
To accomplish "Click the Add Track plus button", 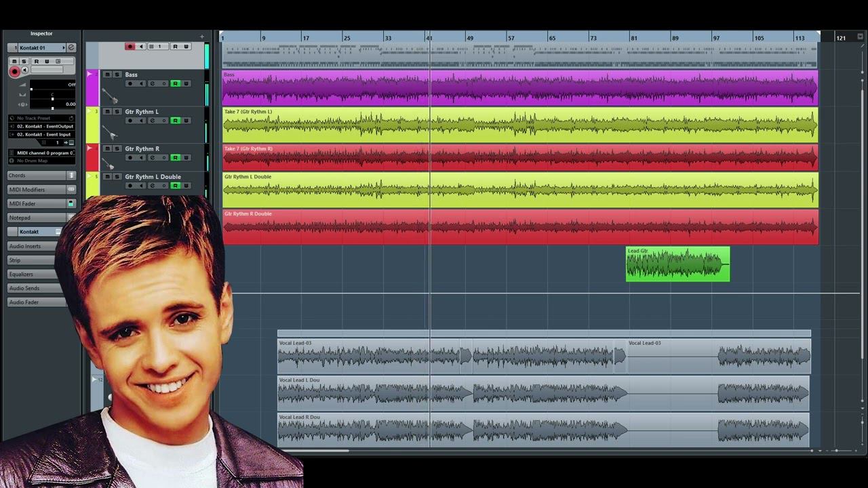I will pyautogui.click(x=201, y=37).
